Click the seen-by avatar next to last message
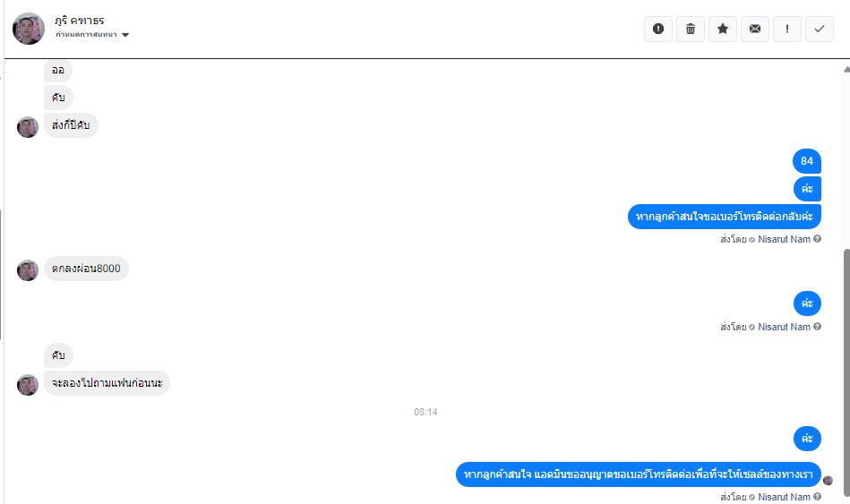This screenshot has width=850, height=504. coord(828,480)
